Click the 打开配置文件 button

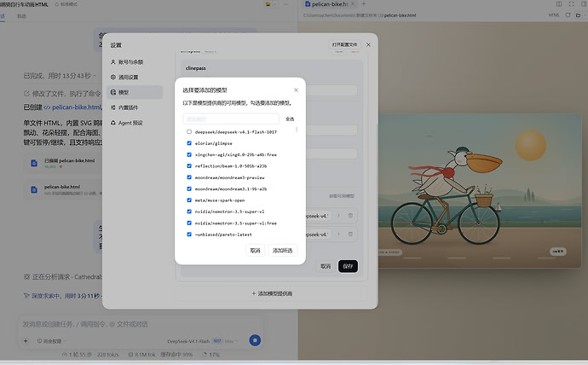[344, 44]
